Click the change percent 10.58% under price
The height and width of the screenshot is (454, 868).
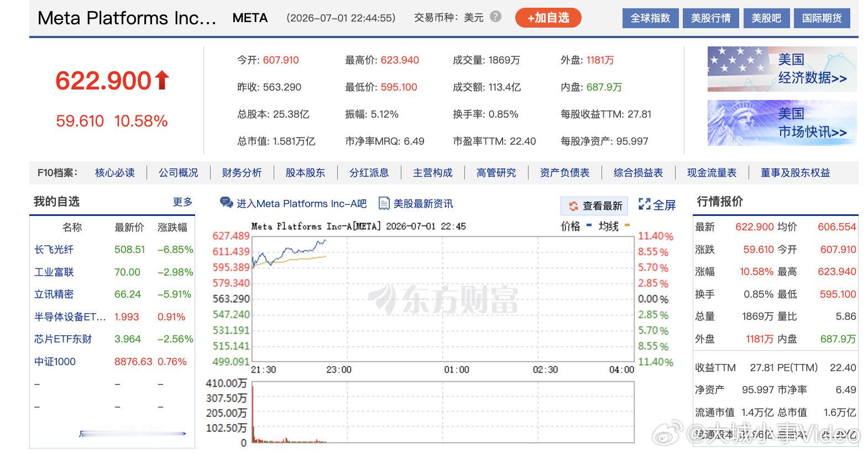pos(140,121)
